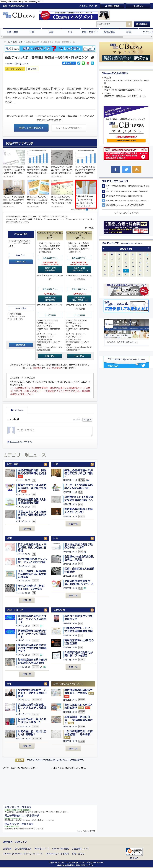Open 介護 category 記事一覧 button
Viewport: 153px width, 868px height.
pyautogui.click(x=73, y=524)
